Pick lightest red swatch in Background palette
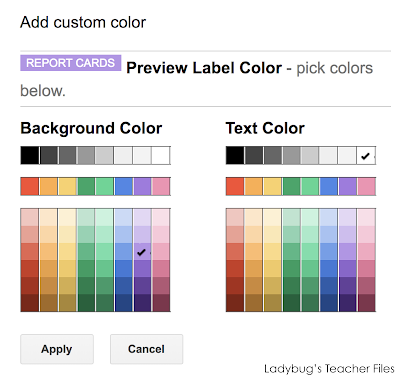The width and height of the screenshot is (400, 379). (x=30, y=217)
